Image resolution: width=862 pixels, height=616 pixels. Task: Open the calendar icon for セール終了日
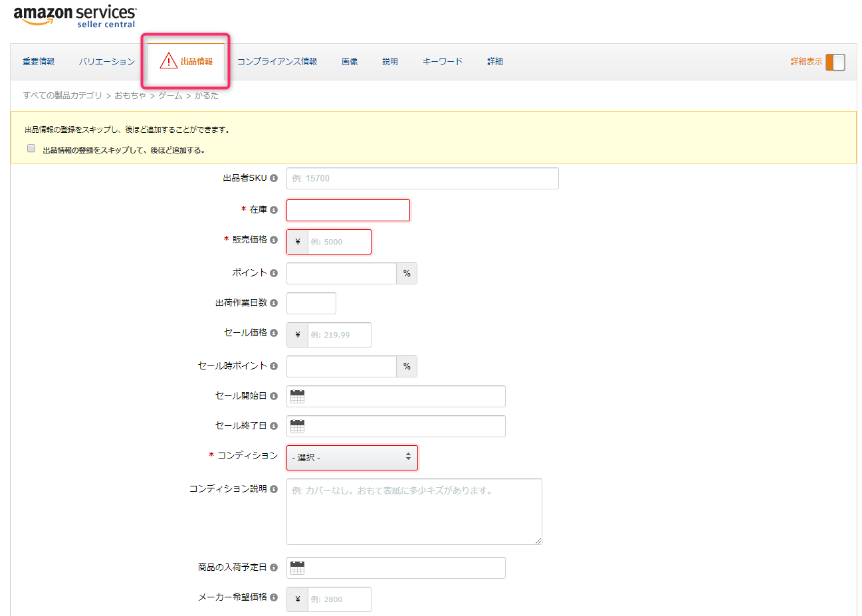(x=297, y=427)
